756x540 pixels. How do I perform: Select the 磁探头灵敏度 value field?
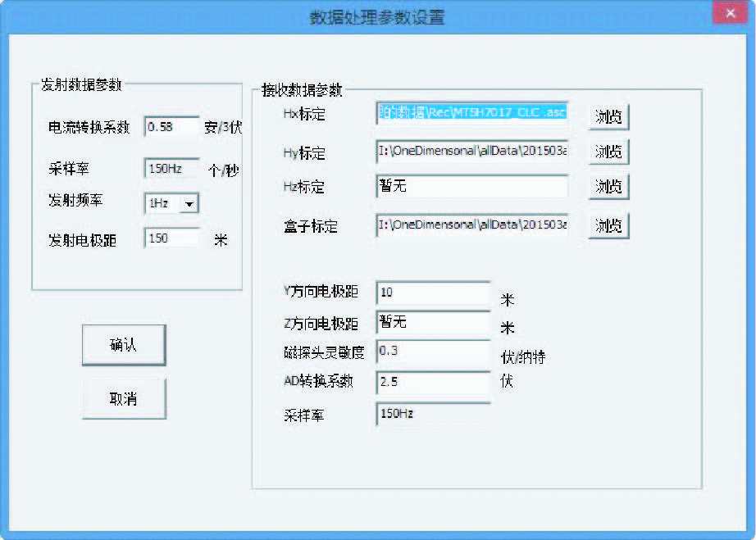pyautogui.click(x=433, y=351)
